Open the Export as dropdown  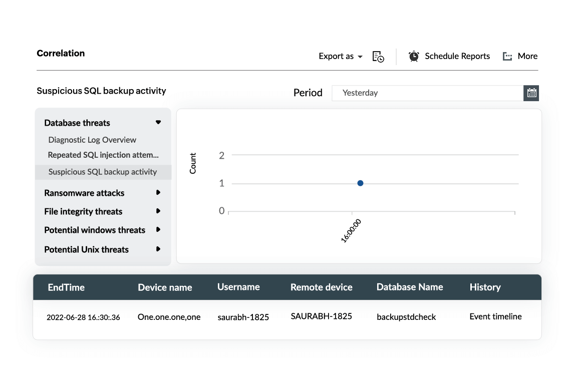(x=341, y=57)
